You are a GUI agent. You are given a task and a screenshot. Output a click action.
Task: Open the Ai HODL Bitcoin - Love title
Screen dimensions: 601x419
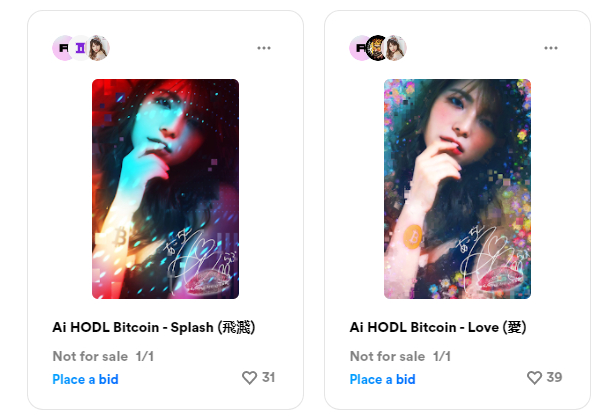[437, 327]
